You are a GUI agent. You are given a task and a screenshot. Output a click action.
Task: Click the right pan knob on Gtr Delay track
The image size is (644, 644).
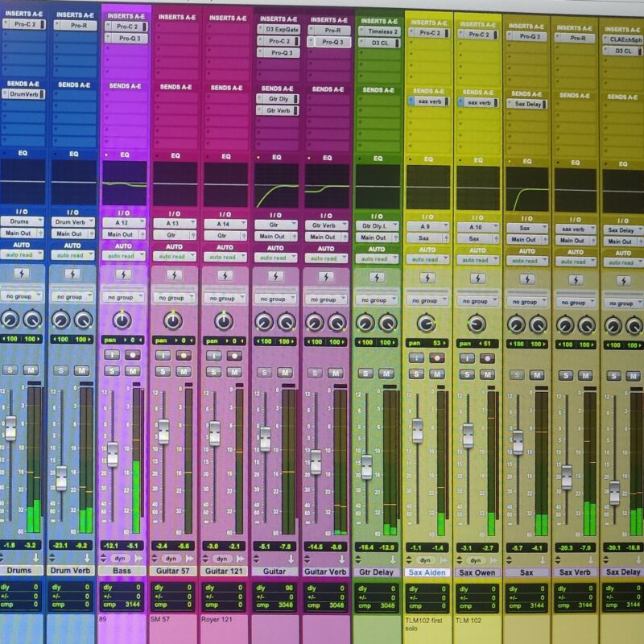pyautogui.click(x=387, y=324)
